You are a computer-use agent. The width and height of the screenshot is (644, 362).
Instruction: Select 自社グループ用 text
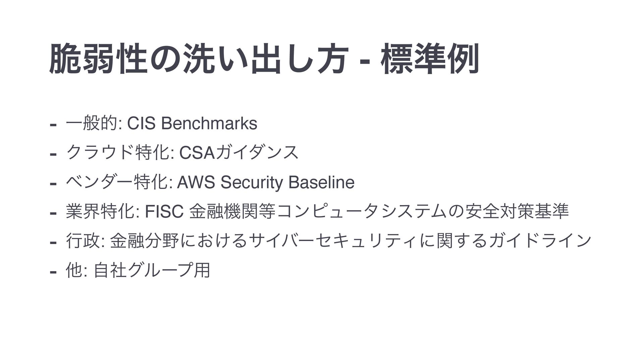pyautogui.click(x=152, y=270)
